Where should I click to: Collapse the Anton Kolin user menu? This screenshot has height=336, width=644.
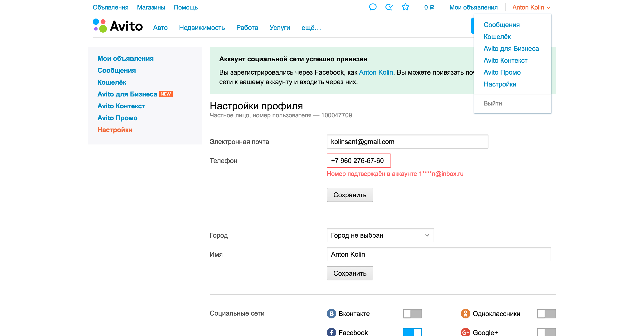pyautogui.click(x=531, y=8)
